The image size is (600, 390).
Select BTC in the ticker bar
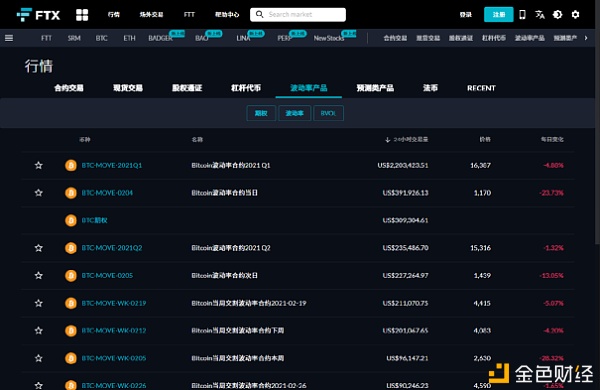[x=101, y=38]
